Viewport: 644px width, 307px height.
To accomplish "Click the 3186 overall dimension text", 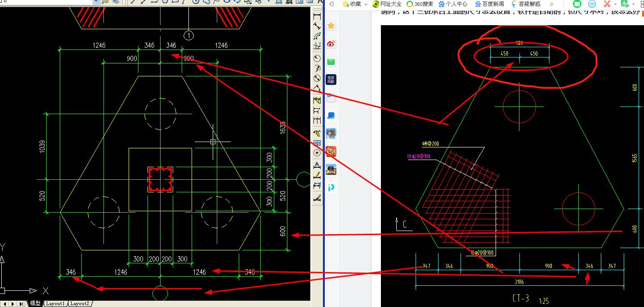I will coord(519,282).
